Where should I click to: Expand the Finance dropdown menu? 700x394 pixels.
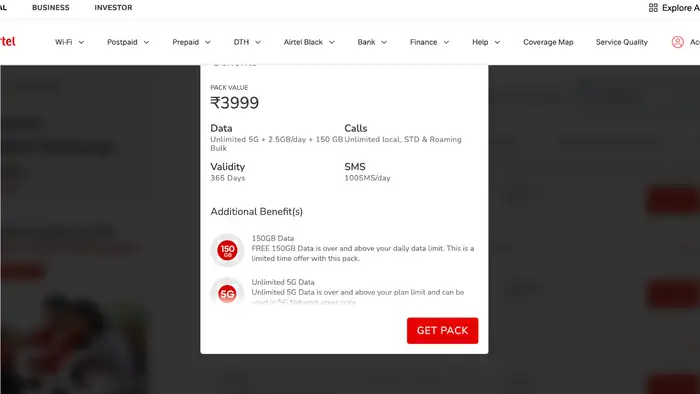(x=429, y=42)
